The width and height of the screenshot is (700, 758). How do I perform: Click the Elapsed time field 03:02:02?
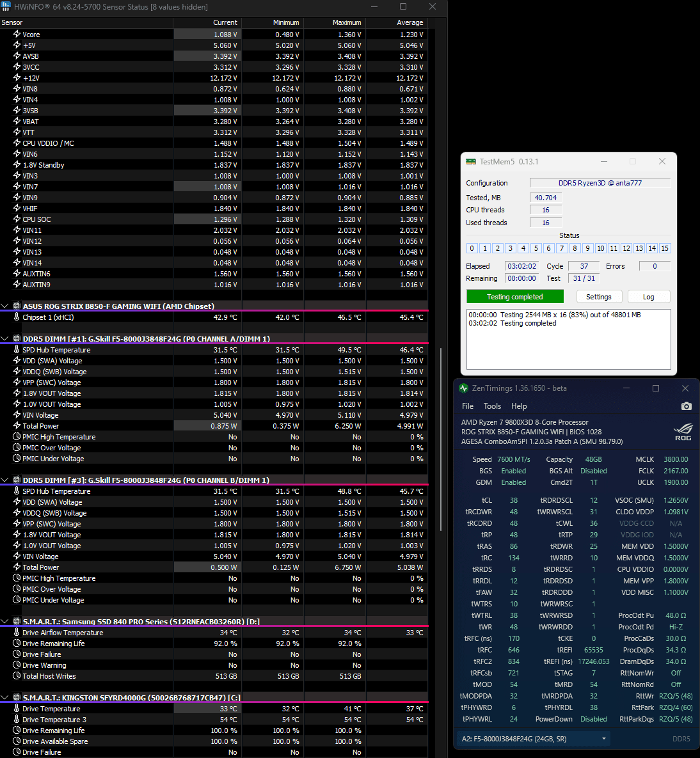521,266
